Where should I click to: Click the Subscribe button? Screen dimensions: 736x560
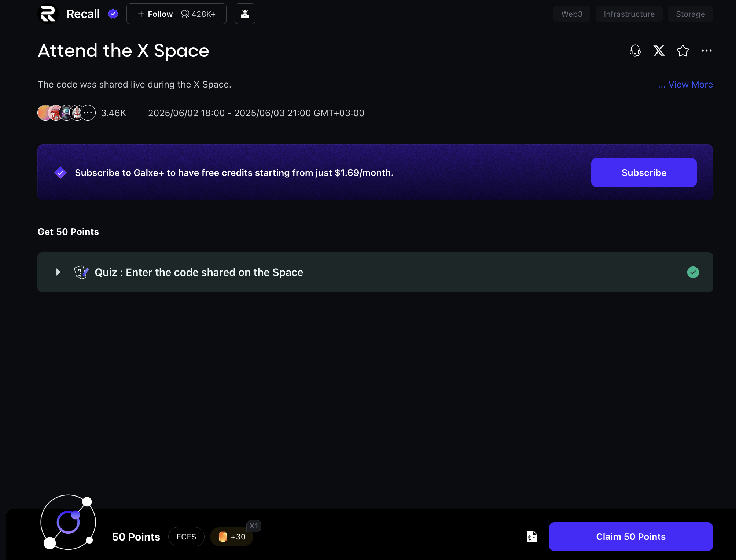pyautogui.click(x=644, y=173)
